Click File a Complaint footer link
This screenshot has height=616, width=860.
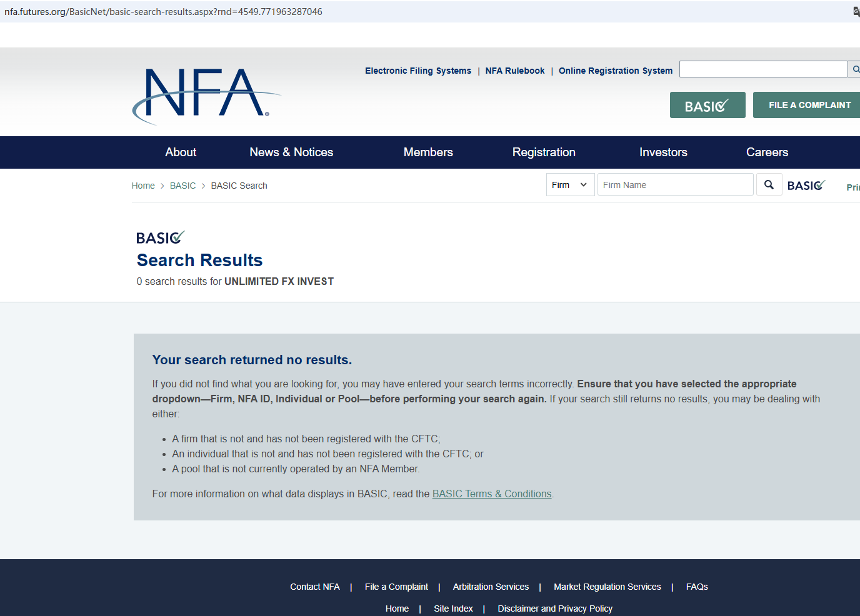tap(396, 587)
